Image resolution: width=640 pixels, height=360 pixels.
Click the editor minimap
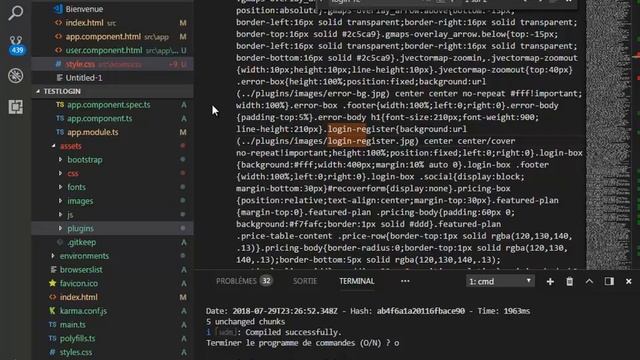tap(608, 135)
